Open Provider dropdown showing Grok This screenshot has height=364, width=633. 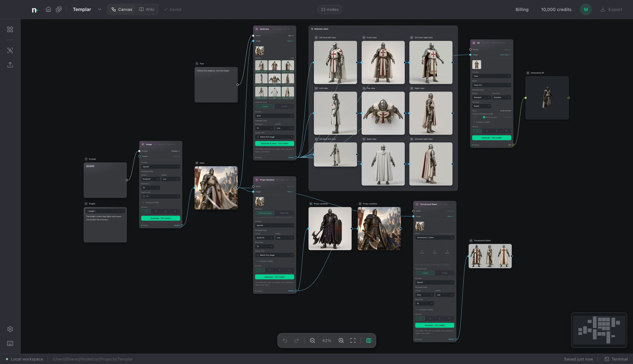pyautogui.click(x=275, y=116)
